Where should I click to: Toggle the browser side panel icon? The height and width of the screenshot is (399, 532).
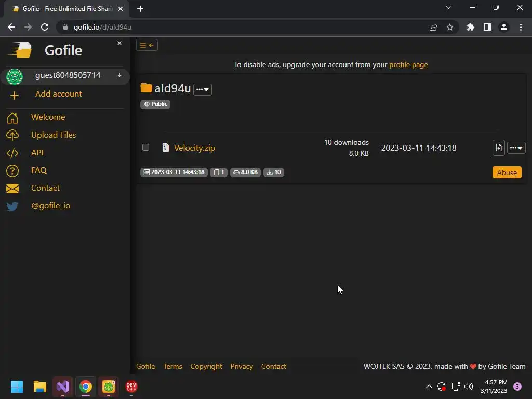(487, 27)
